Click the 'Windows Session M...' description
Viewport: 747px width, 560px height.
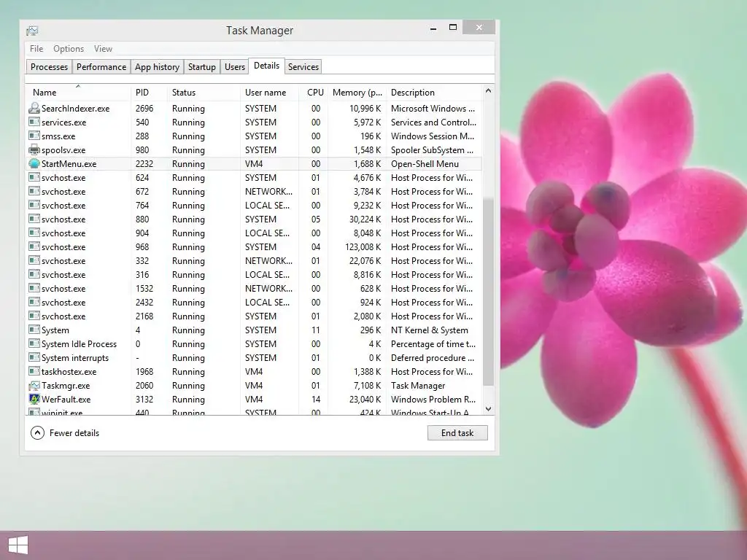(433, 136)
